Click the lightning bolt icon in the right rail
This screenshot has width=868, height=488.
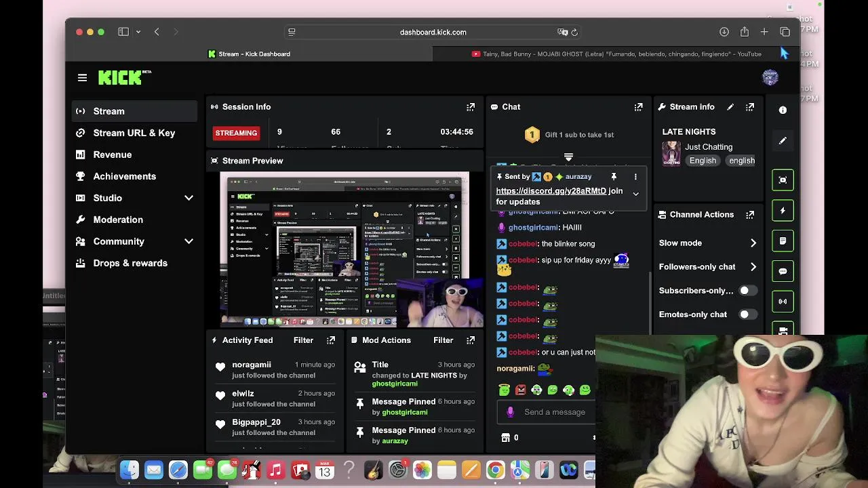click(x=783, y=211)
